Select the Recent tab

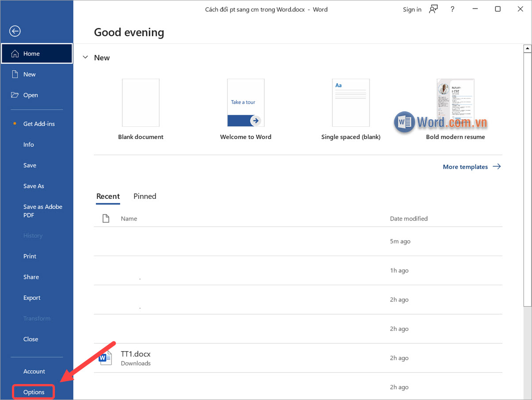108,196
